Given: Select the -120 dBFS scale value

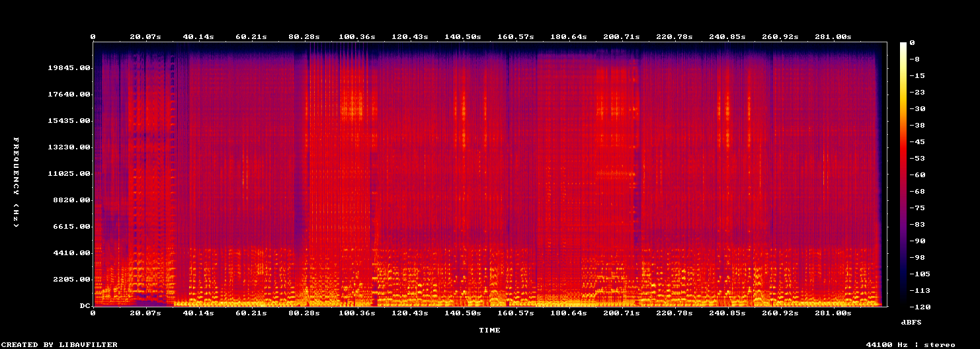Looking at the screenshot, I should (919, 307).
